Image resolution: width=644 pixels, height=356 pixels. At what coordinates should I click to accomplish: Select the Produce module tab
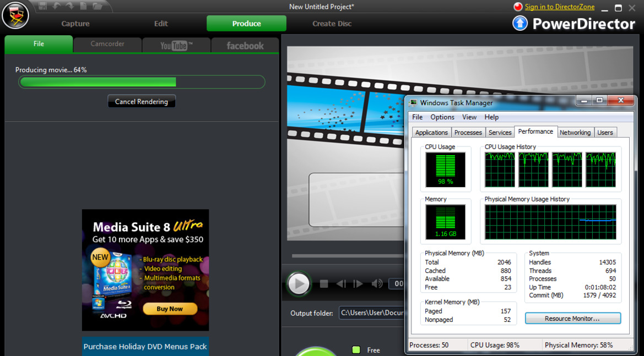tap(246, 23)
